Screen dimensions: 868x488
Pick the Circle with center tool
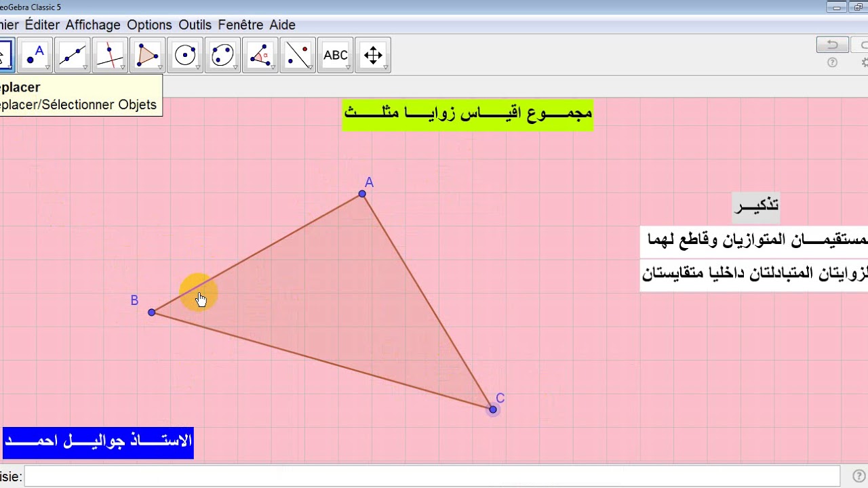click(x=185, y=55)
